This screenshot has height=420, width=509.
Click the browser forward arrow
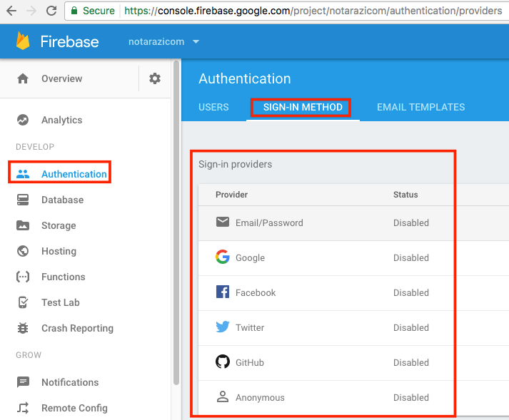pyautogui.click(x=31, y=11)
